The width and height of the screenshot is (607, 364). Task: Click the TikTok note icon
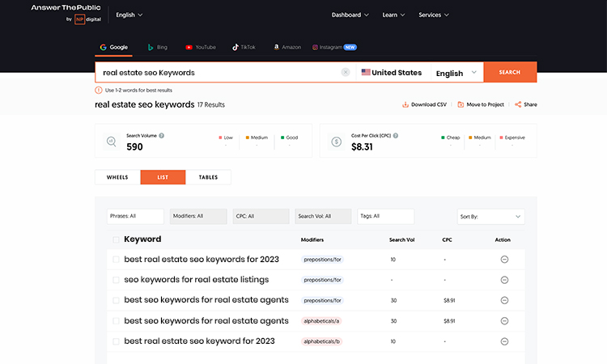click(x=235, y=47)
